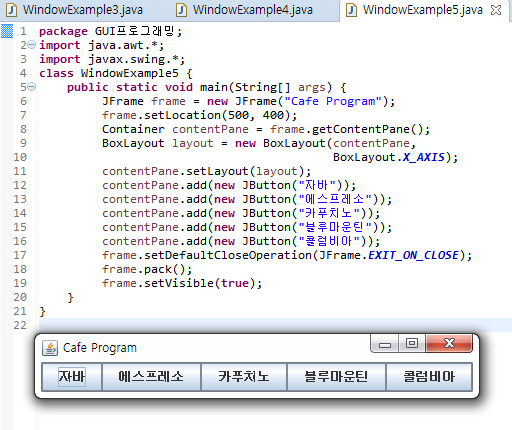This screenshot has width=512, height=430.
Task: Click the "카푸치노" string on line 14
Action: point(329,213)
